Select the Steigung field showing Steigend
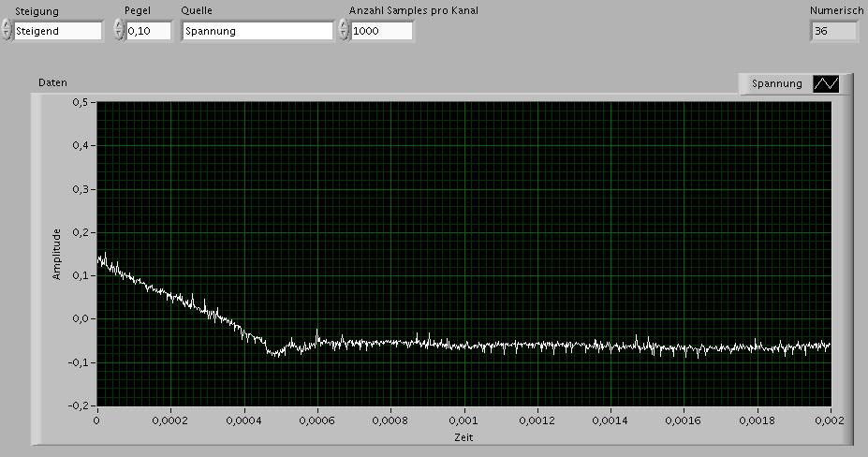This screenshot has width=868, height=457. tap(57, 31)
